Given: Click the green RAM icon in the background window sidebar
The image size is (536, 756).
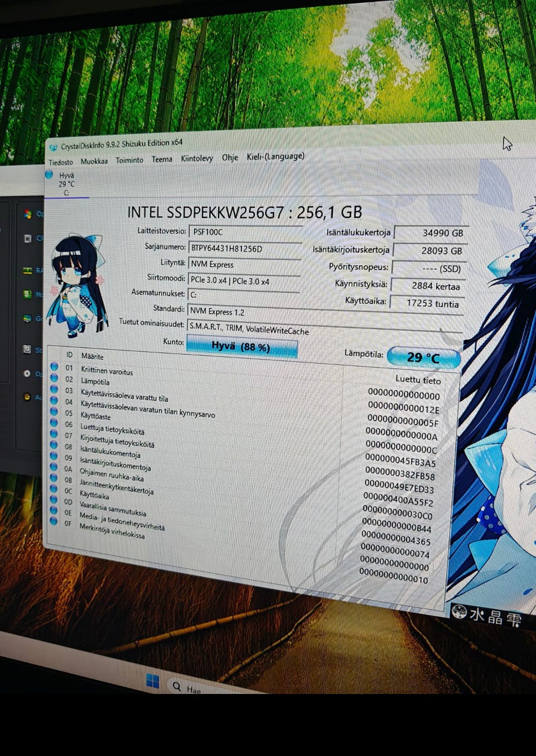Looking at the screenshot, I should pyautogui.click(x=27, y=271).
